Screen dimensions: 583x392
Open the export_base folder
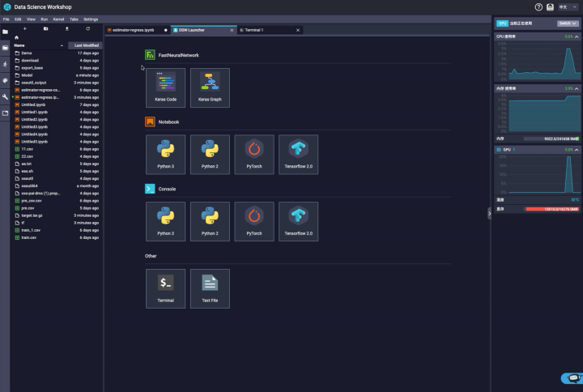(57, 68)
